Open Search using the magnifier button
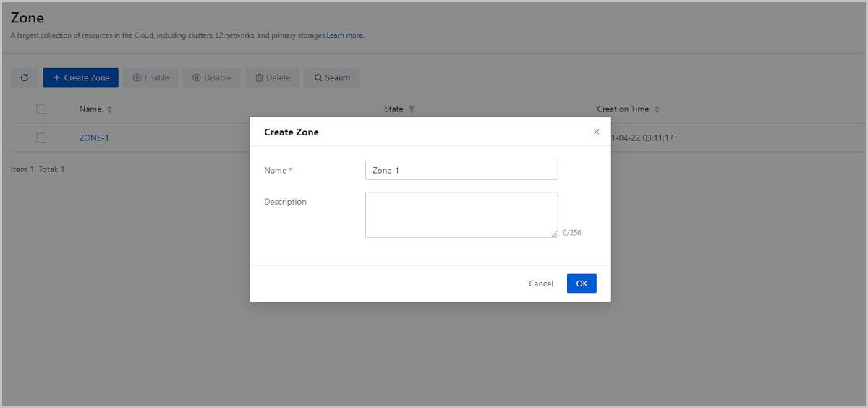Screen dimensions: 868x408 [x=332, y=77]
